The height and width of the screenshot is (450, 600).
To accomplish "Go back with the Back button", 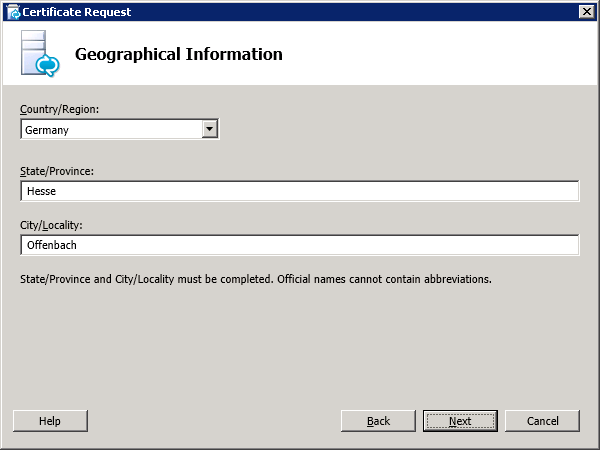I will [378, 421].
